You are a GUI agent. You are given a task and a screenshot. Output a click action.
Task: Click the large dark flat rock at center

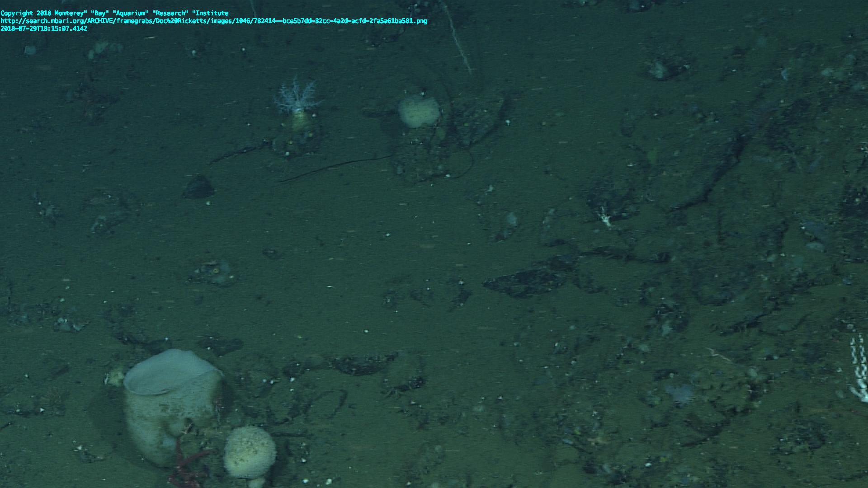tap(527, 282)
